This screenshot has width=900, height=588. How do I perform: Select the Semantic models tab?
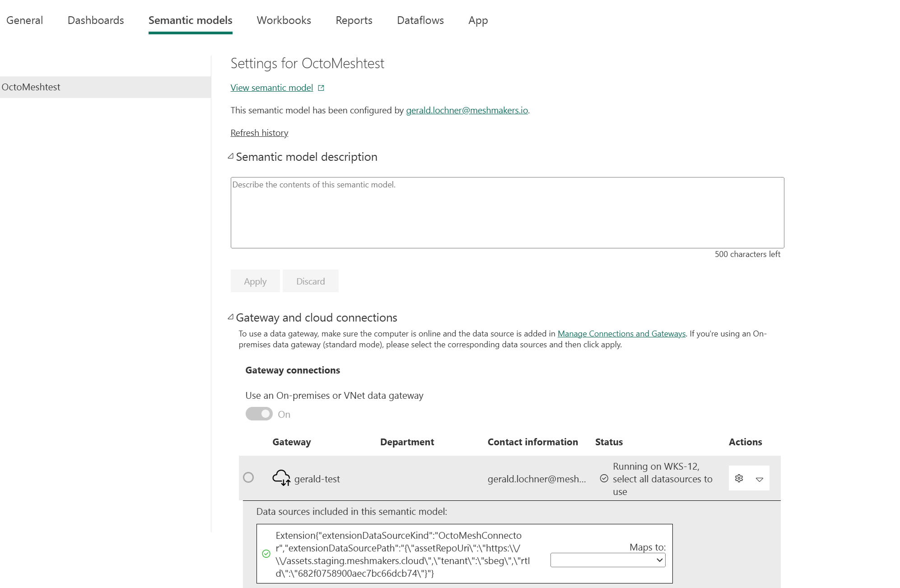(191, 20)
